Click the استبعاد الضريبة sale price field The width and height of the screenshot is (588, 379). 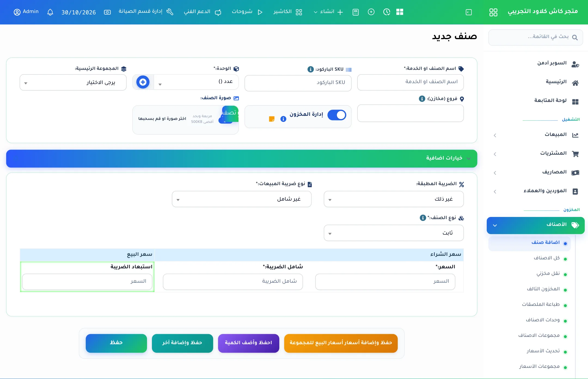point(87,282)
